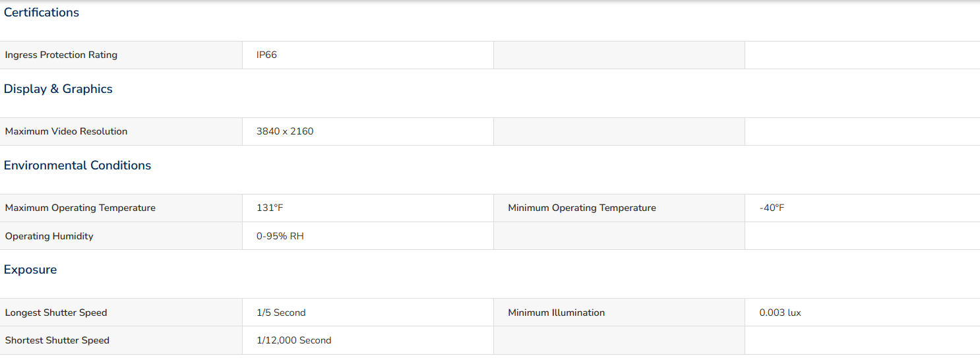The image size is (980, 358).
Task: Select the Minimum Operating Temperature label
Action: (582, 208)
